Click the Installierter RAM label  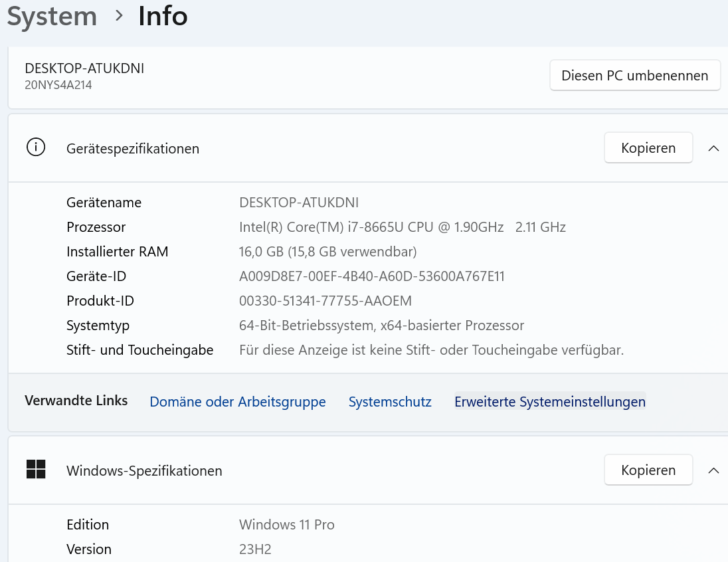(118, 252)
